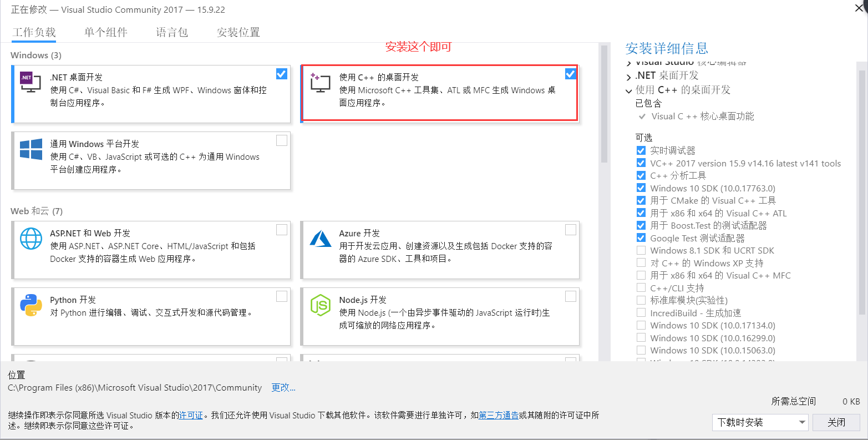Open the 第三方通告 link
The height and width of the screenshot is (440, 868).
coord(499,414)
